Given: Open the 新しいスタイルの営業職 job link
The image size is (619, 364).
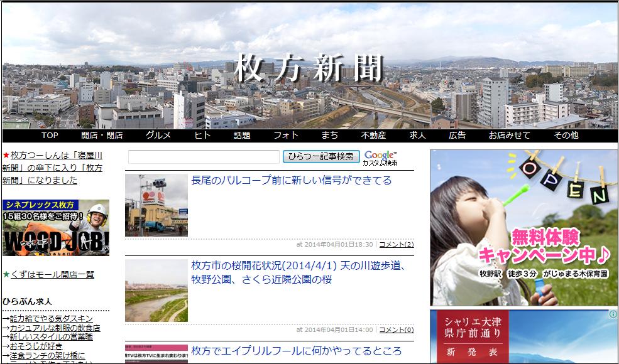Looking at the screenshot, I should pos(52,337).
